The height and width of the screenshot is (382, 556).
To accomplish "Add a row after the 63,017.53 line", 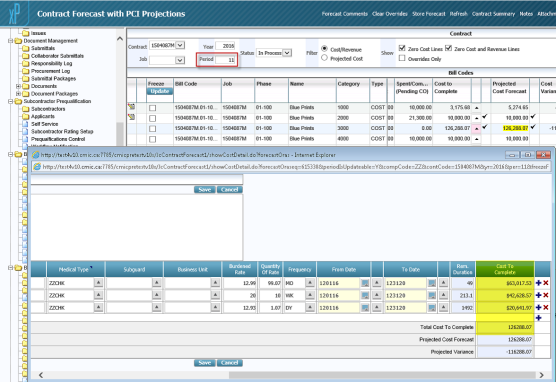I will pyautogui.click(x=538, y=283).
